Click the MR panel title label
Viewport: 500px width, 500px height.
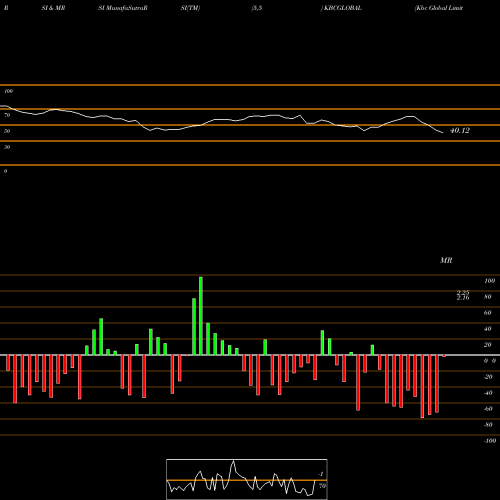tap(446, 260)
